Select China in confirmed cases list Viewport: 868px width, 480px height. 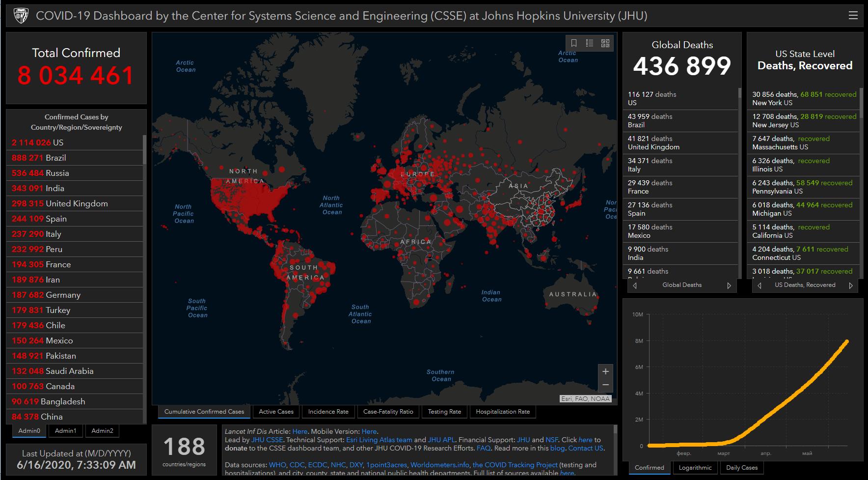tap(75, 417)
